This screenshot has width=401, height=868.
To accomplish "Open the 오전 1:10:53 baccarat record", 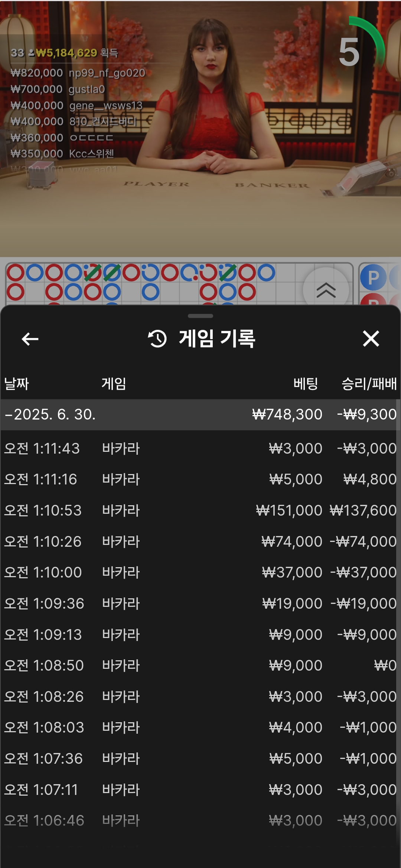I will pyautogui.click(x=200, y=510).
